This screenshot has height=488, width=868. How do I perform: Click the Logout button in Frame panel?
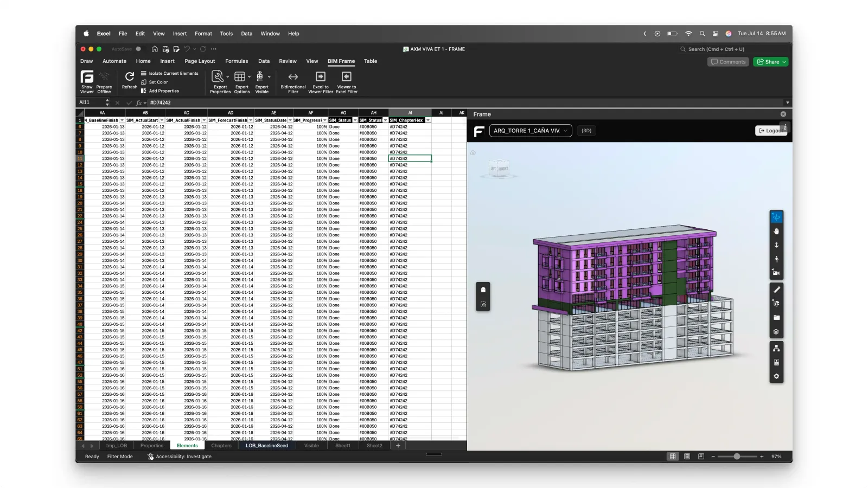click(x=770, y=131)
